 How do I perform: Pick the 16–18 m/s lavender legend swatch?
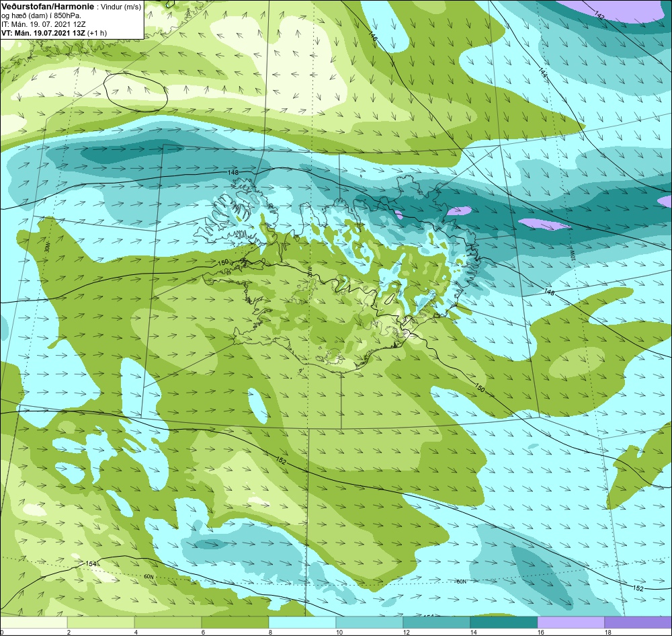point(571,622)
